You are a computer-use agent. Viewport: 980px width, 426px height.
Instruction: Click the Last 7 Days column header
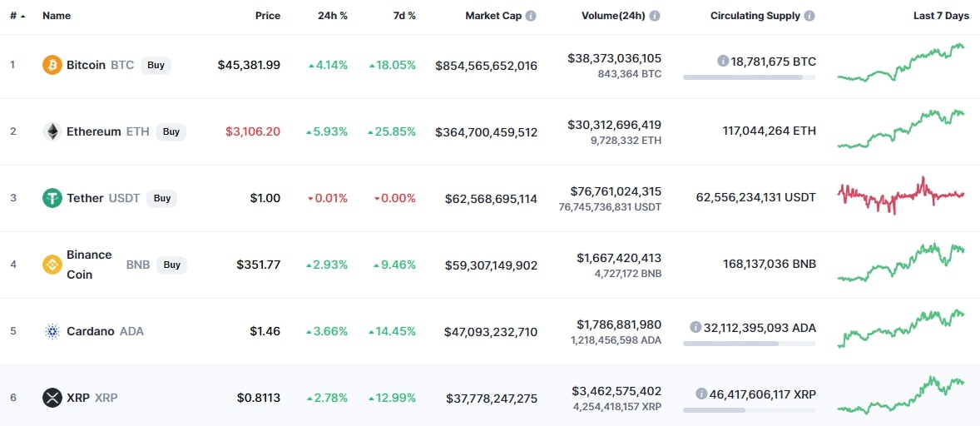point(941,16)
